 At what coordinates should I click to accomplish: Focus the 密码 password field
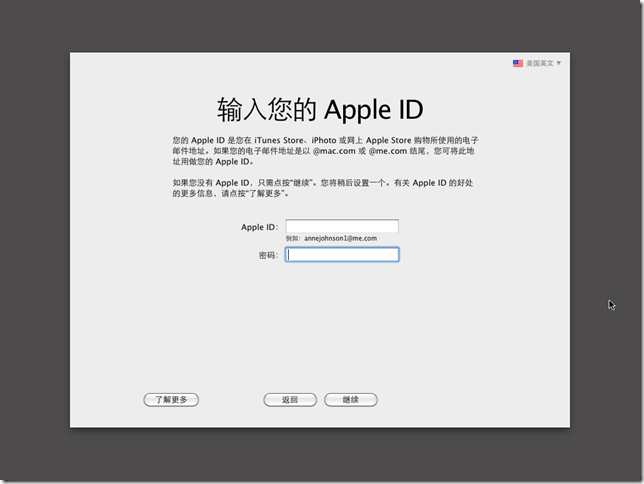pyautogui.click(x=342, y=255)
